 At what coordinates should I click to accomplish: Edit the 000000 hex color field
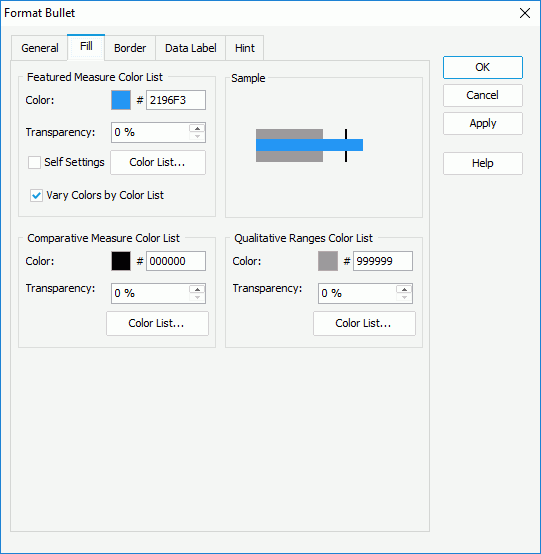pyautogui.click(x=176, y=261)
